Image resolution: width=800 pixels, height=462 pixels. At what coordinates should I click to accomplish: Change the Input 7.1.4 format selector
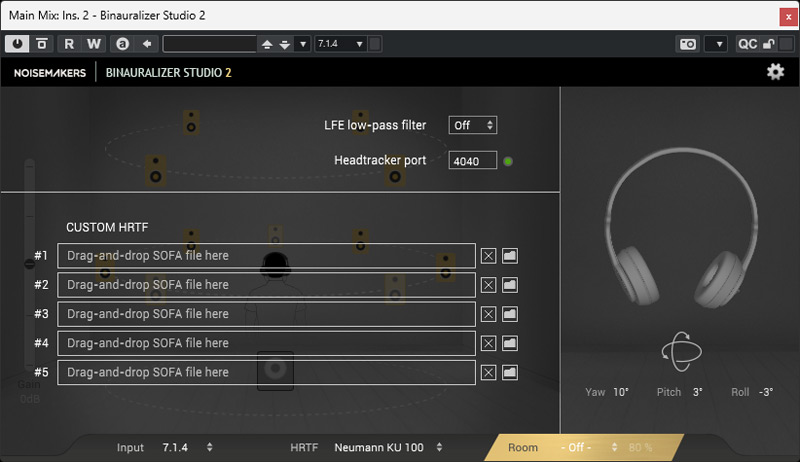click(x=187, y=447)
